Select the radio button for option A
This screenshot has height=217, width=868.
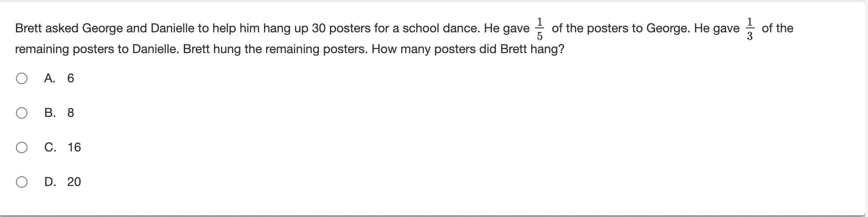coord(21,78)
